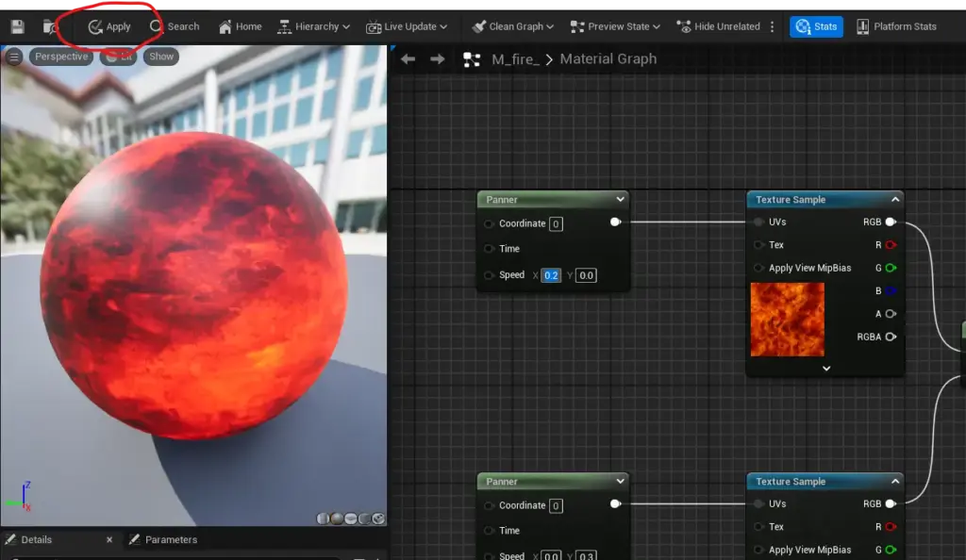966x560 pixels.
Task: Click the upper Texture Sample green G pin
Action: [891, 269]
